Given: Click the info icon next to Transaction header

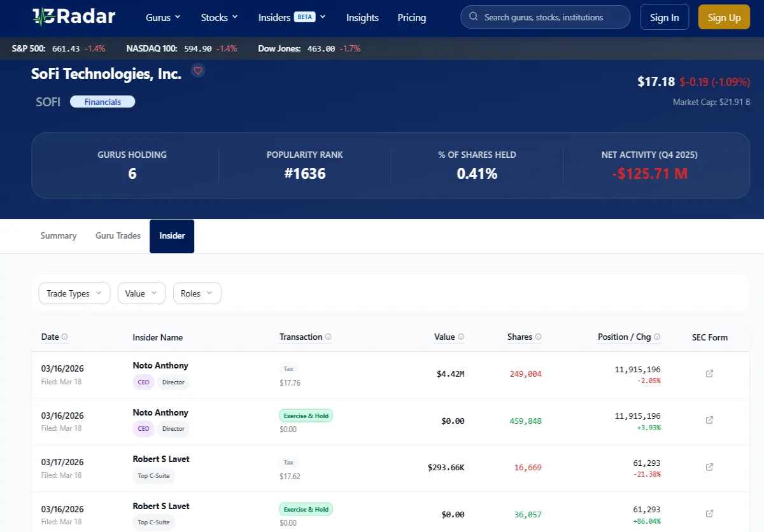Looking at the screenshot, I should pos(329,337).
